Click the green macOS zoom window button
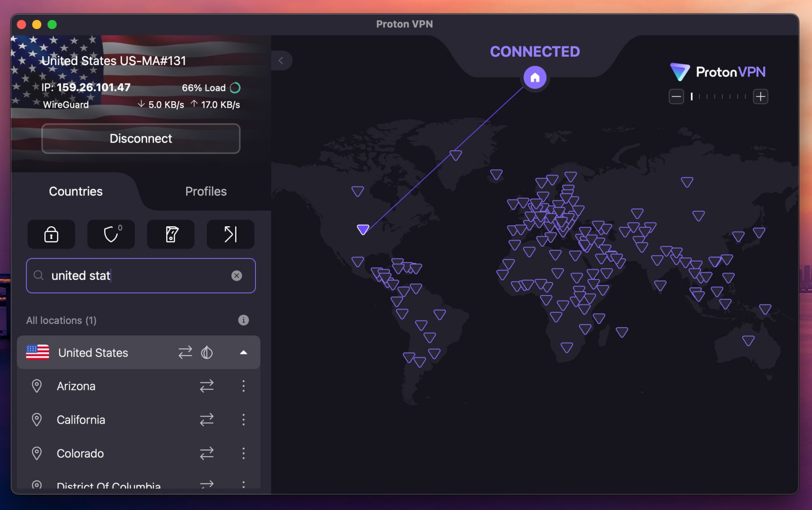Image resolution: width=812 pixels, height=510 pixels. pos(52,25)
